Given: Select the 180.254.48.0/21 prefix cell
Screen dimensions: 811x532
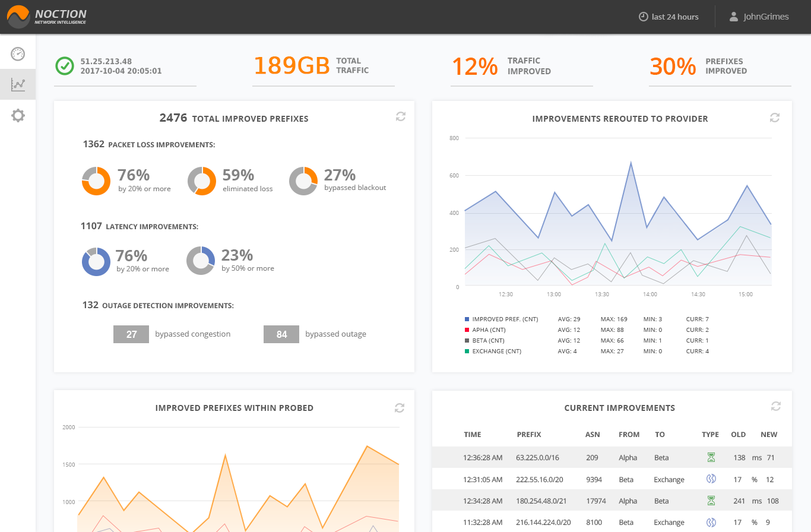Looking at the screenshot, I should pyautogui.click(x=541, y=501).
